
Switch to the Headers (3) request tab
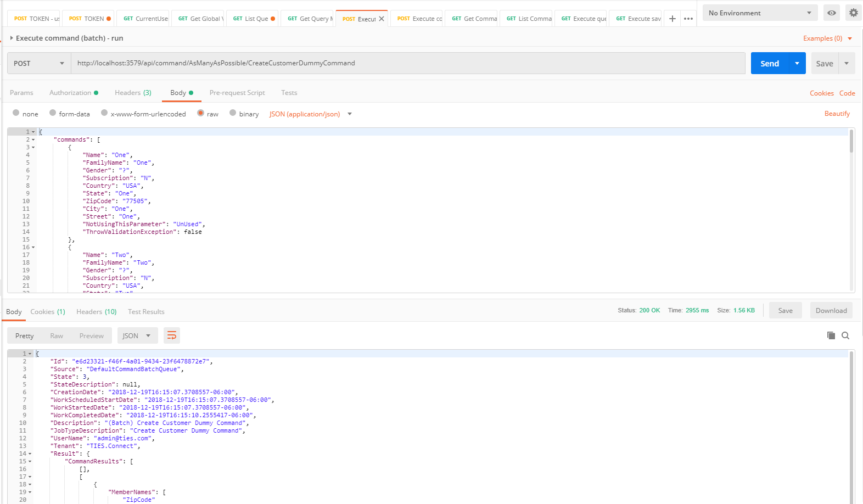pos(133,93)
